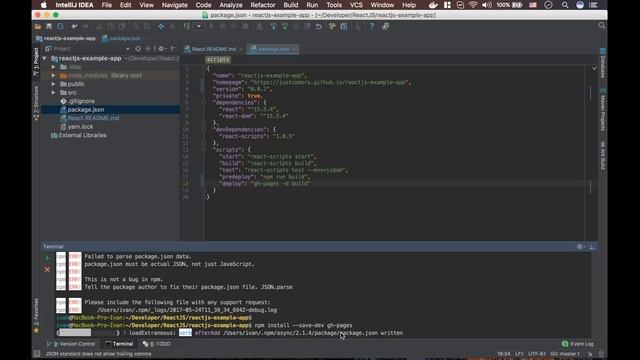Hide the Terminal tool window
The width and height of the screenshot is (640, 360).
[x=592, y=247]
